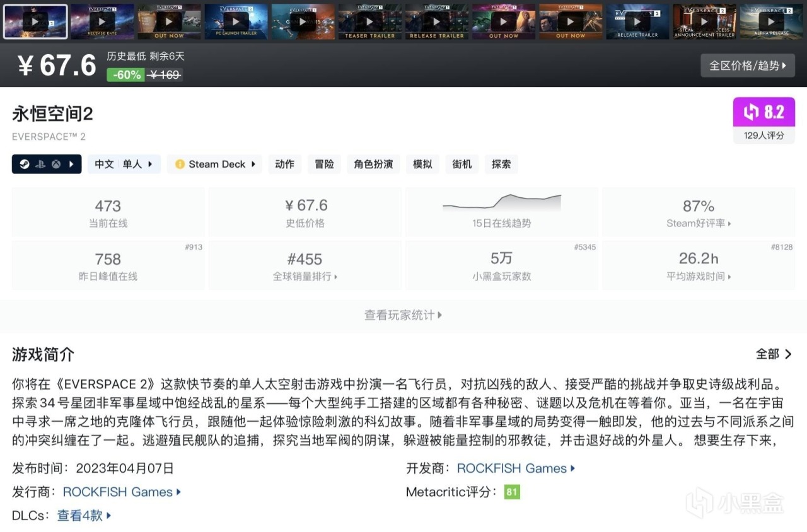Open Steam好评率 details

[x=699, y=223]
